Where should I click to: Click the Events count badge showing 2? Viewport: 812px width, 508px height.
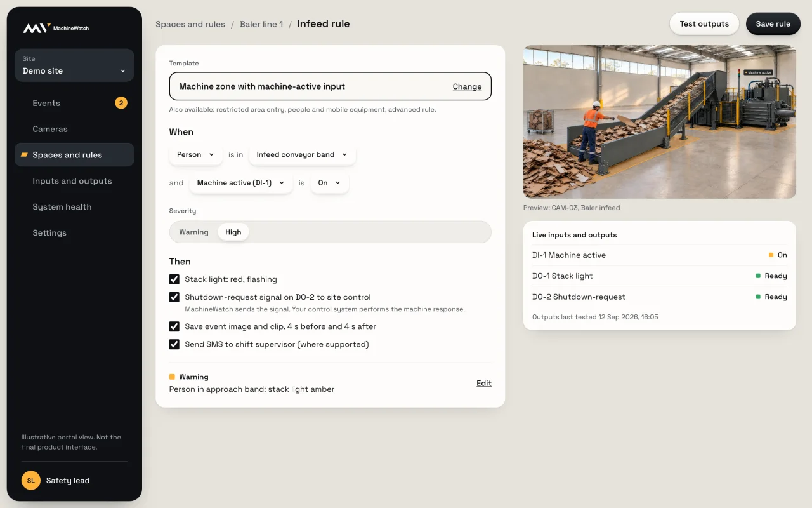(121, 103)
